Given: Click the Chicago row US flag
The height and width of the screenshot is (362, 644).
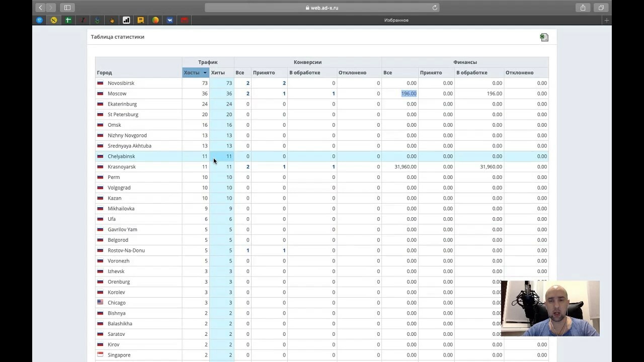Looking at the screenshot, I should (x=100, y=302).
